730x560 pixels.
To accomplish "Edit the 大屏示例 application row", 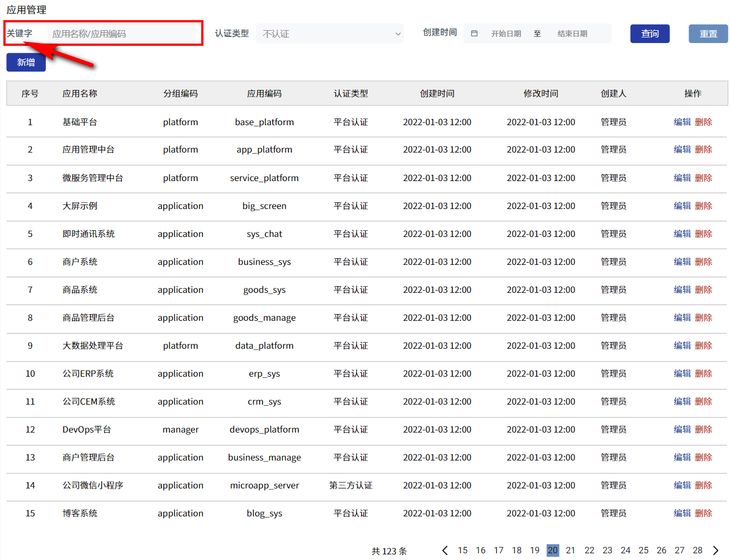I will [x=682, y=206].
